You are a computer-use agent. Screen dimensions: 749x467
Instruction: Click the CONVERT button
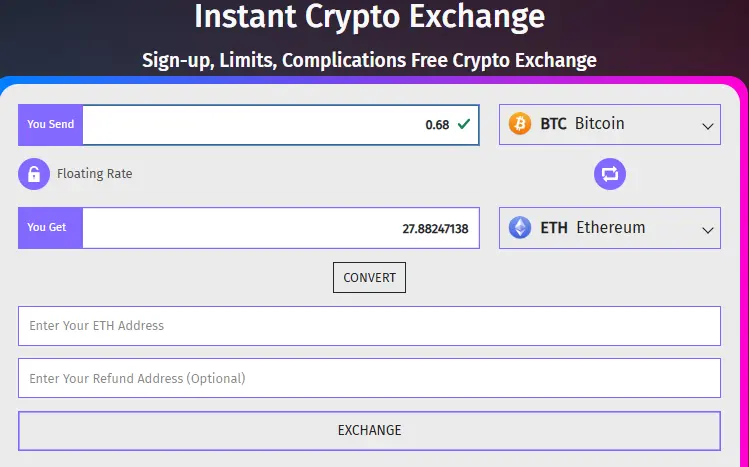pyautogui.click(x=369, y=277)
